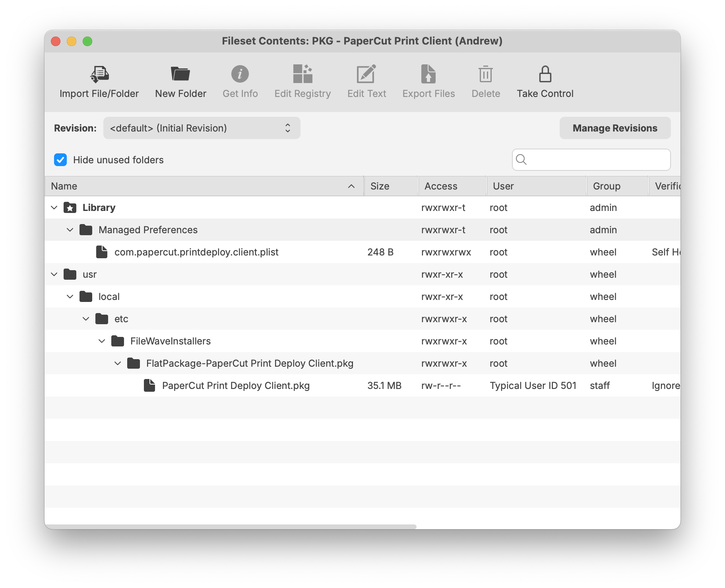Collapse the usr folder

(54, 274)
